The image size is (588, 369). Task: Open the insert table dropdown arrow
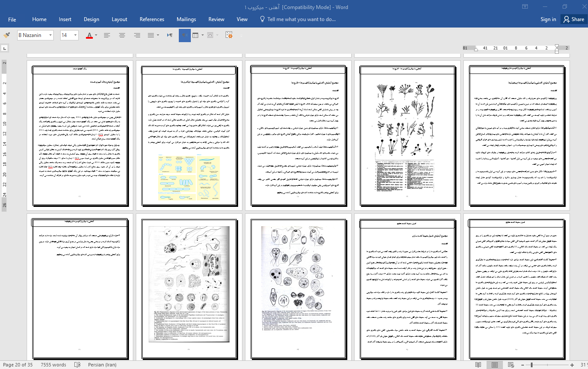[203, 35]
